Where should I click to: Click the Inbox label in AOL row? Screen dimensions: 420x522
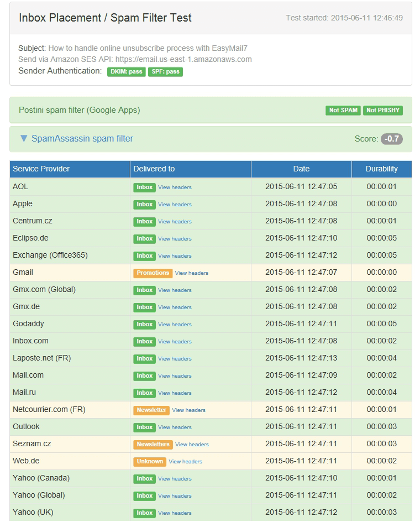(x=144, y=187)
